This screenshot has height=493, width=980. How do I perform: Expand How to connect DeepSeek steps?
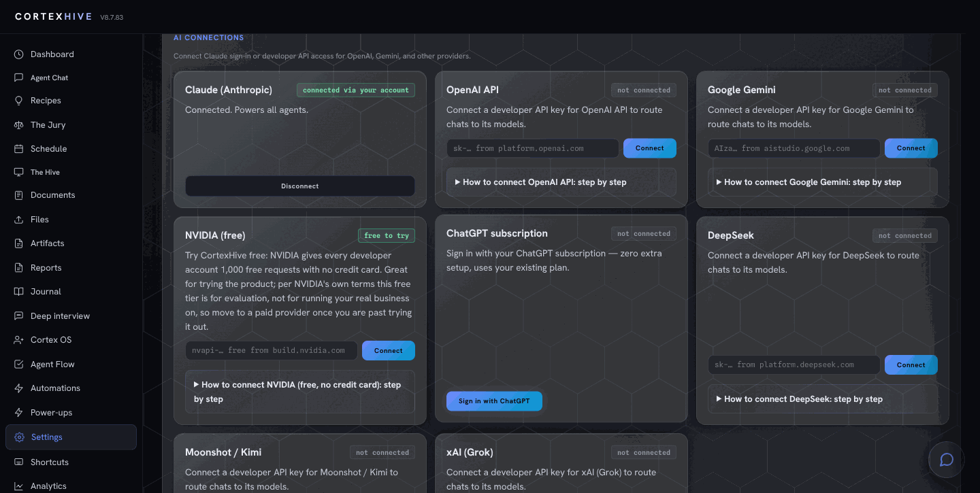click(x=823, y=399)
